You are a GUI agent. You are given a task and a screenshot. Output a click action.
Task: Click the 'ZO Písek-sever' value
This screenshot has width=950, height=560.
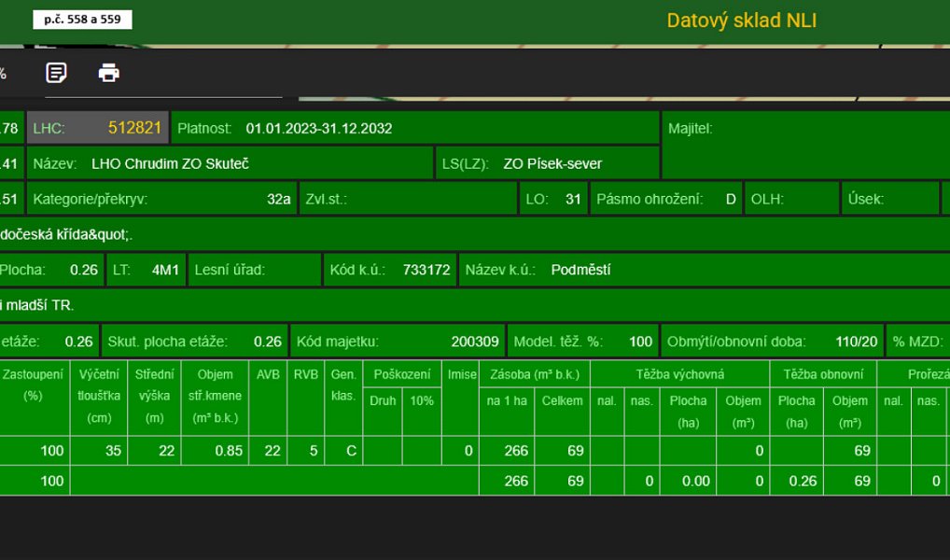pos(552,163)
